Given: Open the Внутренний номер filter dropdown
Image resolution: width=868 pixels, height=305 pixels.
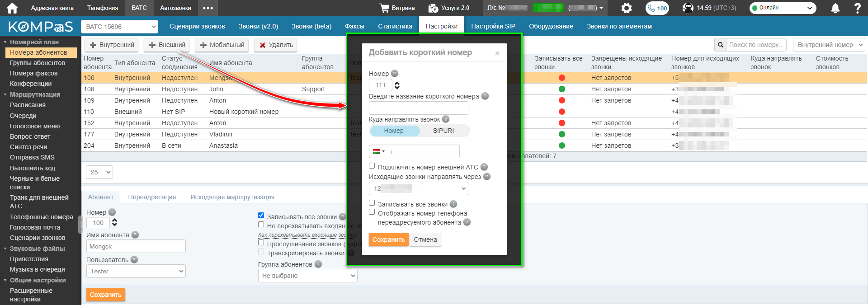Looking at the screenshot, I should coord(829,45).
